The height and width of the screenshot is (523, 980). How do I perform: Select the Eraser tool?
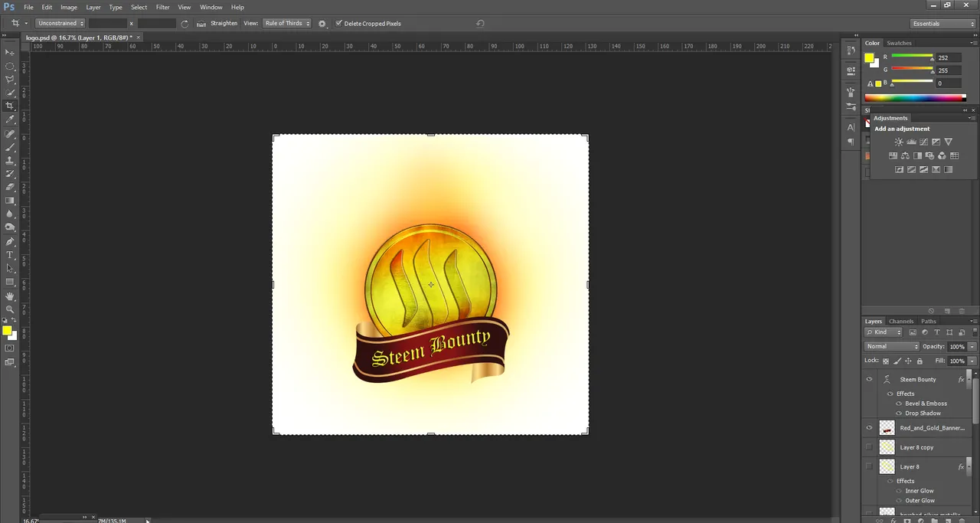click(10, 187)
